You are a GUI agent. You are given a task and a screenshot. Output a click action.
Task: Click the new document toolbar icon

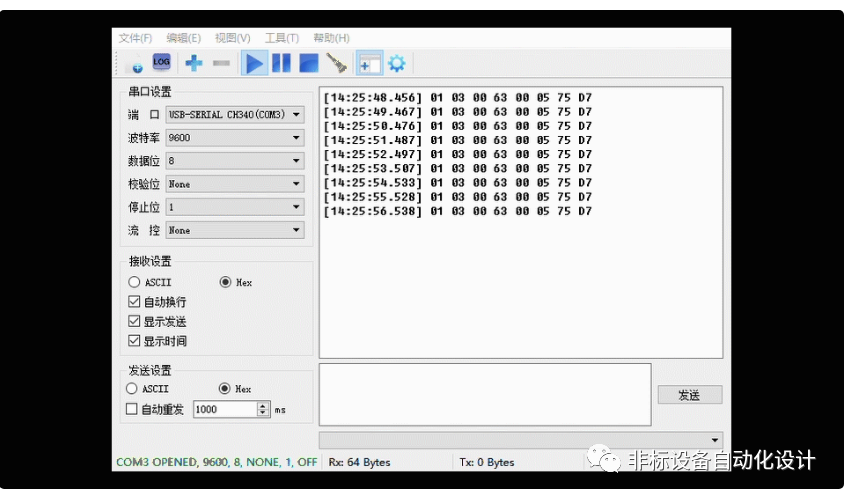click(x=135, y=64)
